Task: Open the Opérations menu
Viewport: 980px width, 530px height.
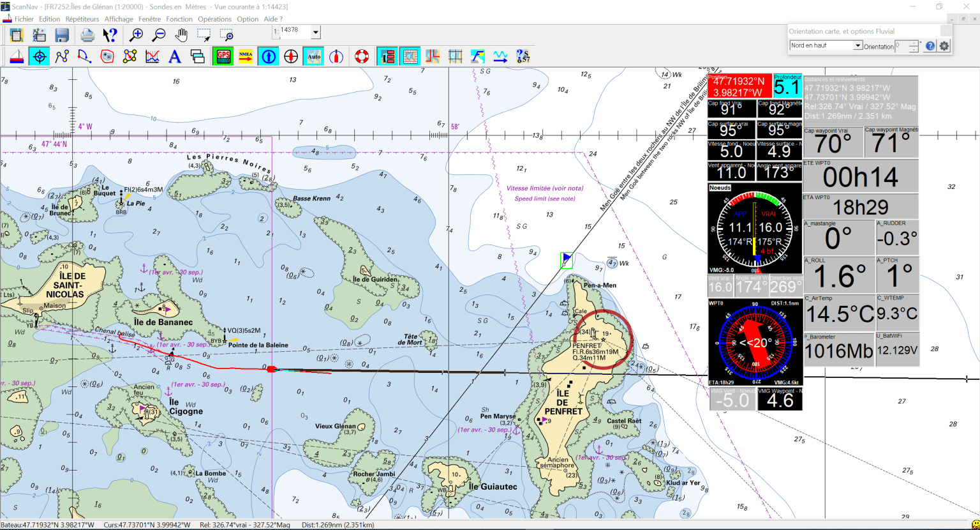Action: pos(214,19)
